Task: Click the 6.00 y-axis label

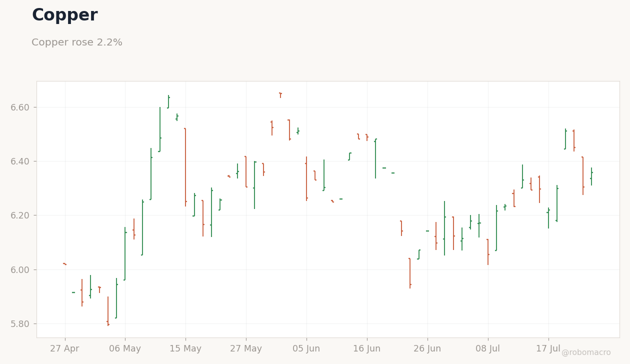Action: [x=20, y=269]
